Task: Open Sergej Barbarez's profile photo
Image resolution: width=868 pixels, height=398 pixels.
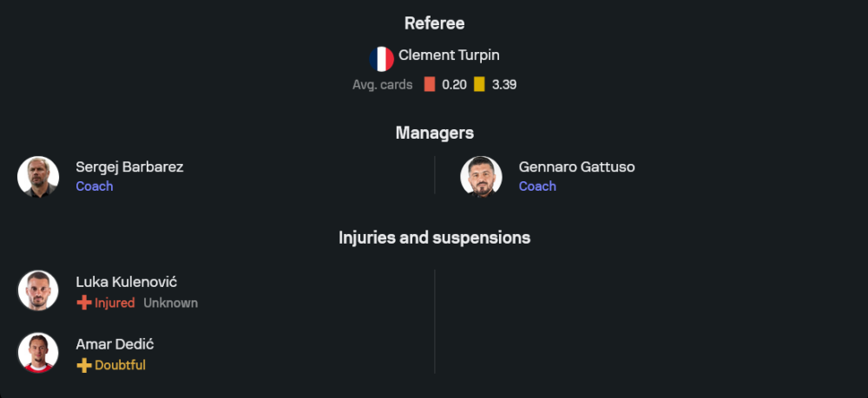Action: 38,176
